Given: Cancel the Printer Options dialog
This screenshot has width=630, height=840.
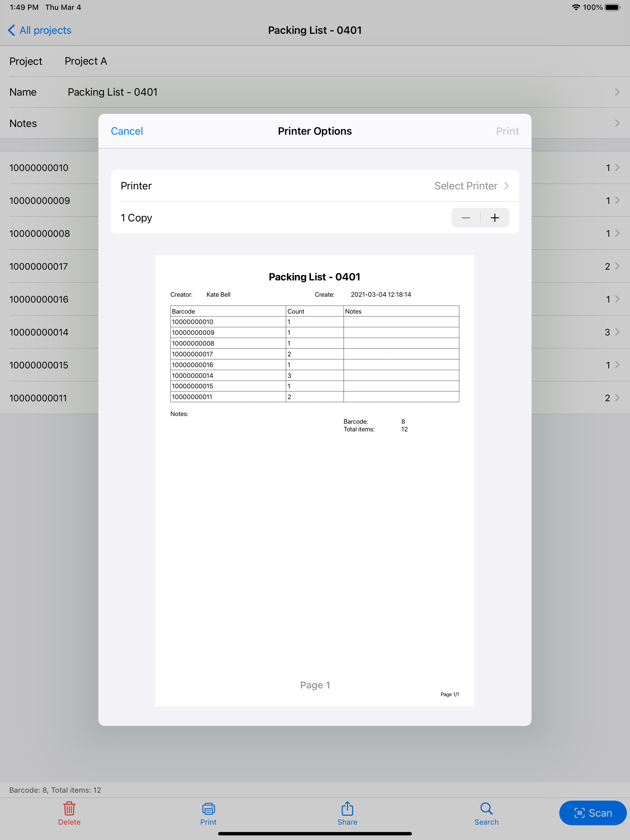Looking at the screenshot, I should 127,131.
